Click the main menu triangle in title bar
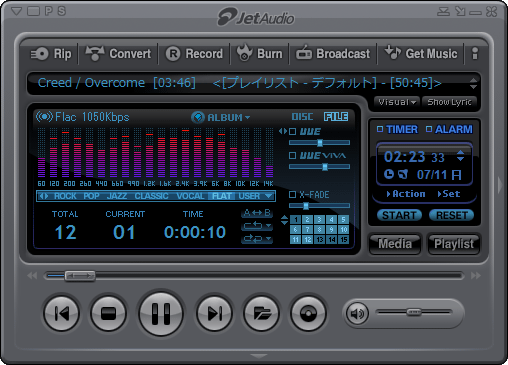Viewport: 508px width, 365px height. 16,11
